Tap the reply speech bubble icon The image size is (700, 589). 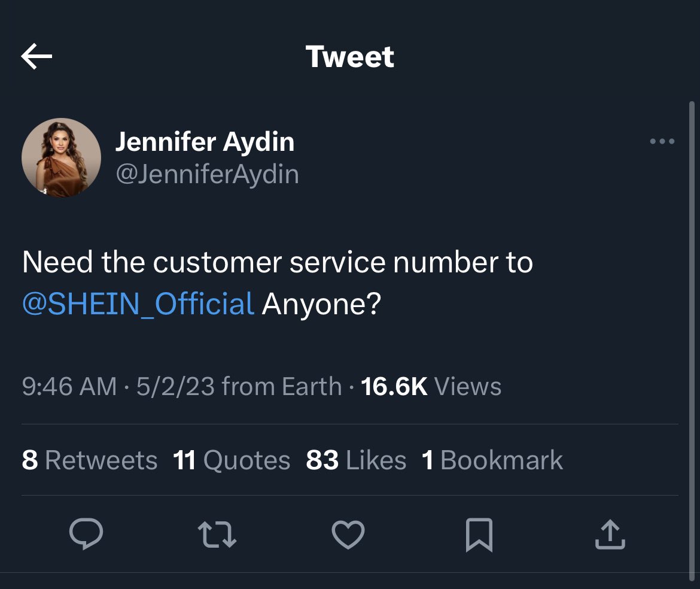click(86, 533)
